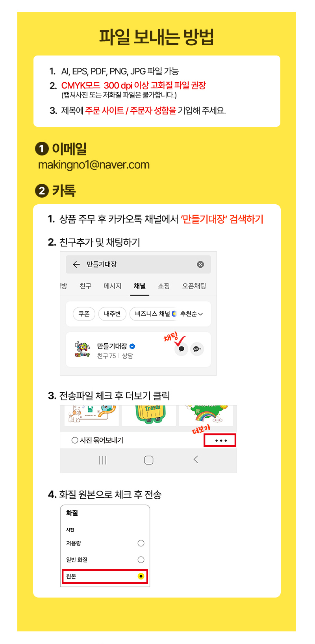Image resolution: width=315 pixels, height=644 pixels.
Task: Clear the 만들기대장 search with X icon
Action: (200, 265)
